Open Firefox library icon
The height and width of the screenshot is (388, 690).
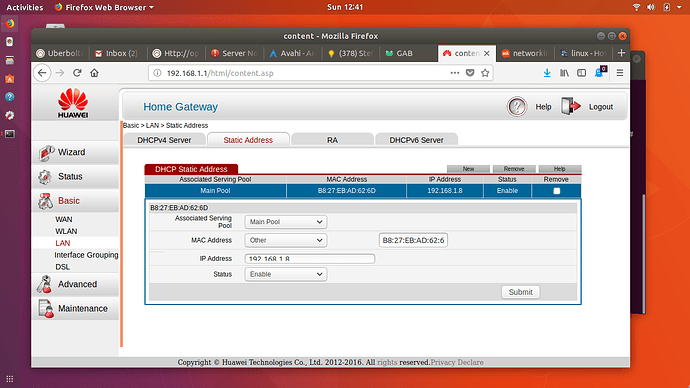click(564, 73)
